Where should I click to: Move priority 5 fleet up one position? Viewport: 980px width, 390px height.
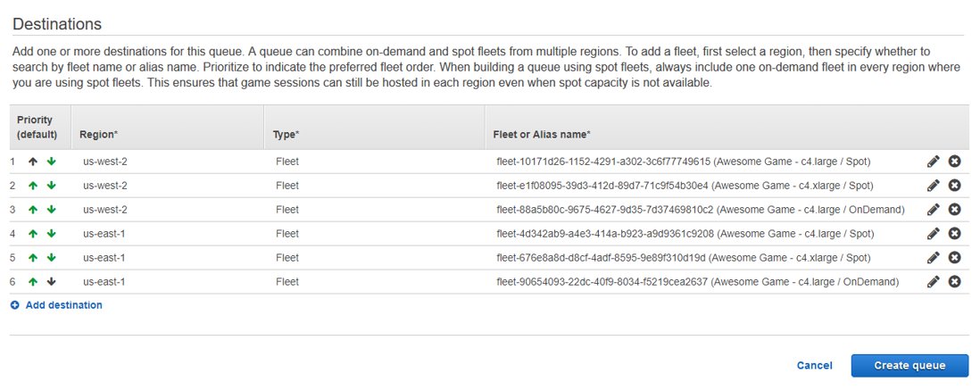point(33,258)
